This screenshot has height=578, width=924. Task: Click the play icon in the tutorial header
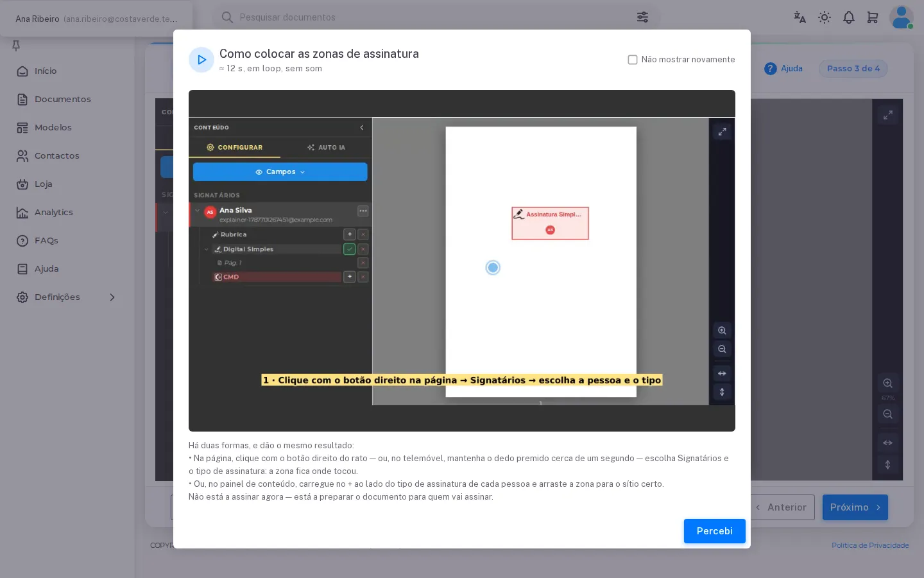201,60
